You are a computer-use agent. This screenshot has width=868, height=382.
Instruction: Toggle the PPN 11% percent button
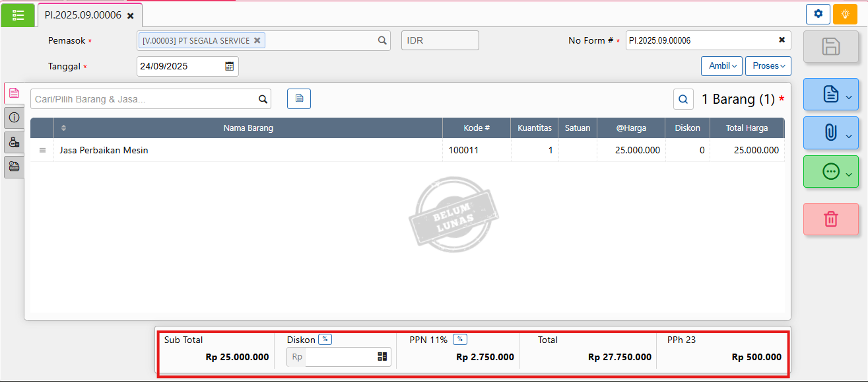click(x=459, y=339)
